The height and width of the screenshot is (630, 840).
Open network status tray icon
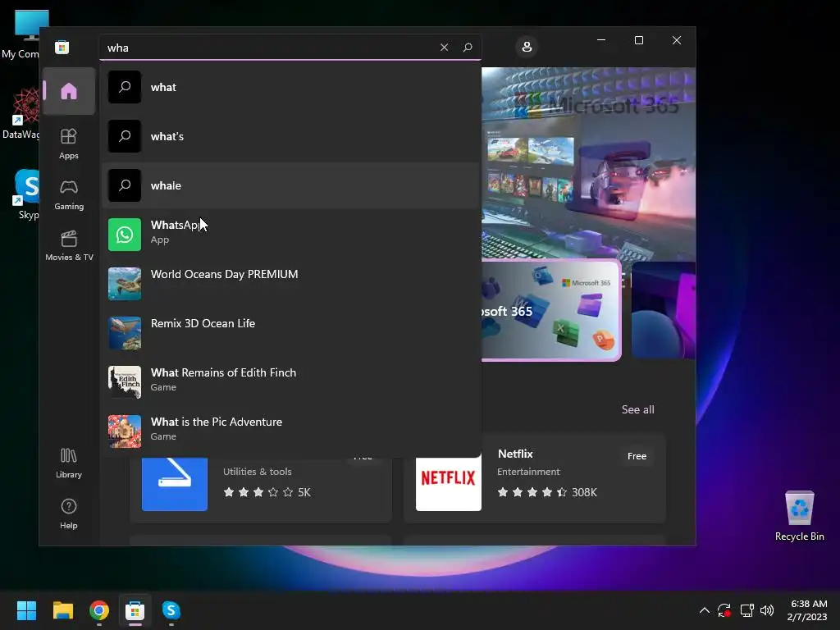[746, 610]
